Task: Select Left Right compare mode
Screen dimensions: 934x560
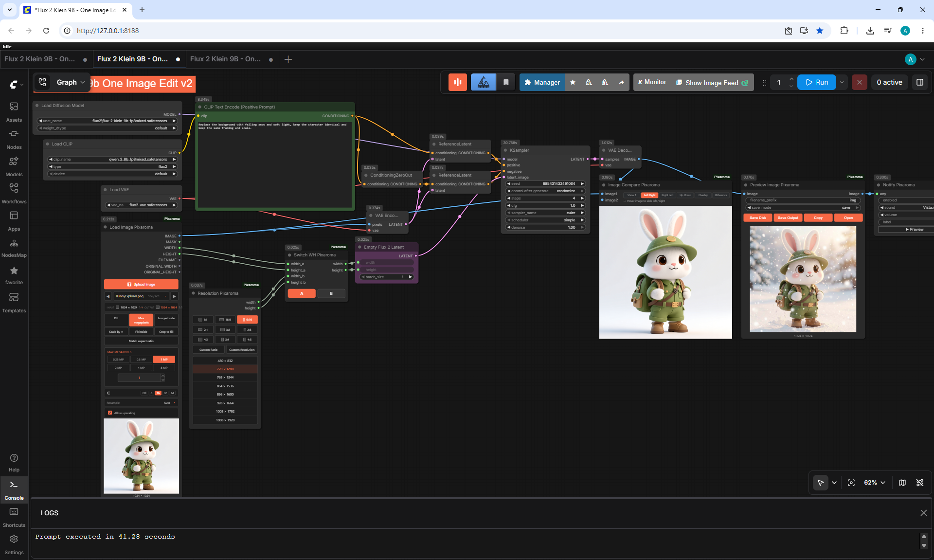Action: [649, 195]
